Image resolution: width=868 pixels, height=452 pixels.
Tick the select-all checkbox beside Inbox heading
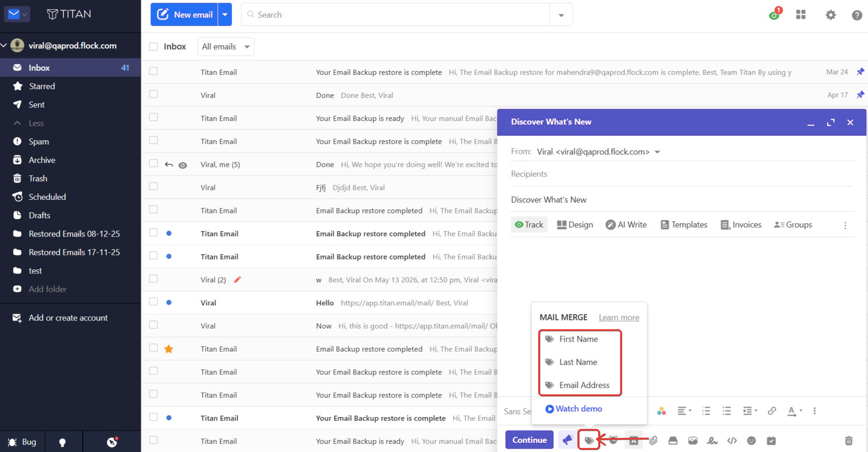pyautogui.click(x=154, y=47)
